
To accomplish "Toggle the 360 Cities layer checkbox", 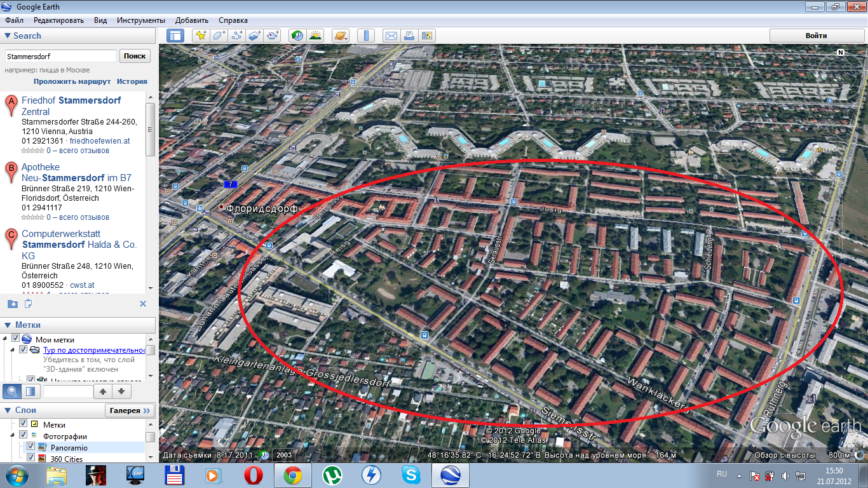I will (x=31, y=458).
